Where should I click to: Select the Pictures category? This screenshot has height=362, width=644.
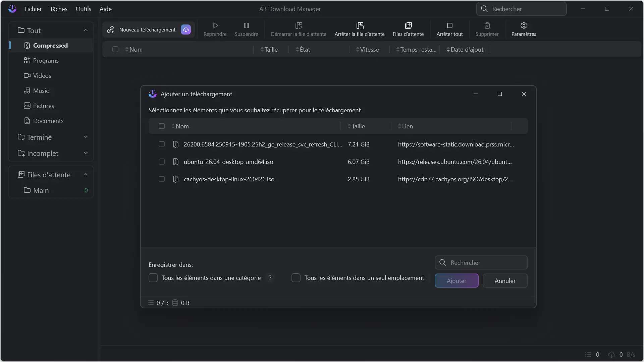pyautogui.click(x=51, y=106)
